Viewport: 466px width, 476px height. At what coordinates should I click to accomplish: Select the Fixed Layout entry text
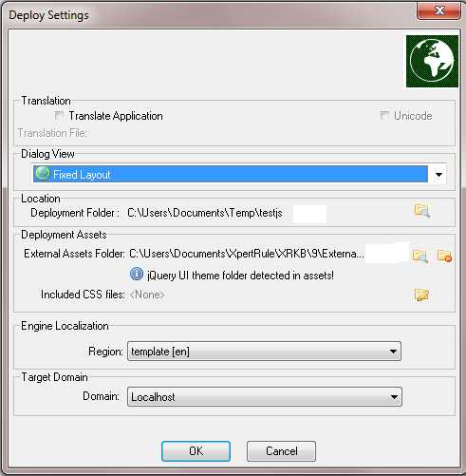click(x=82, y=175)
